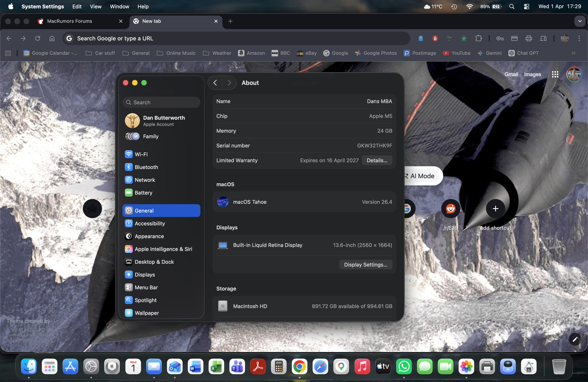Select Desktop & Dock in the sidebar

(x=161, y=262)
